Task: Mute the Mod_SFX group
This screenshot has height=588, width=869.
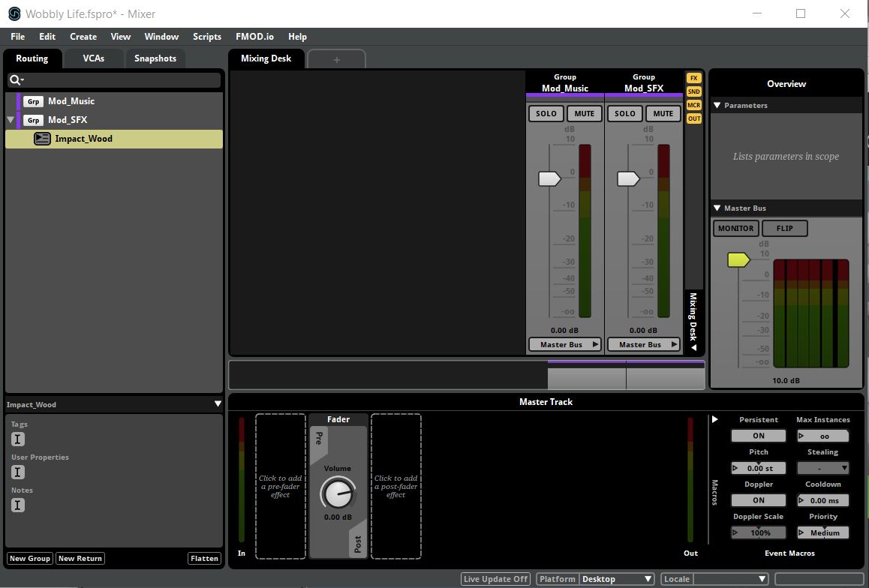Action: [663, 114]
